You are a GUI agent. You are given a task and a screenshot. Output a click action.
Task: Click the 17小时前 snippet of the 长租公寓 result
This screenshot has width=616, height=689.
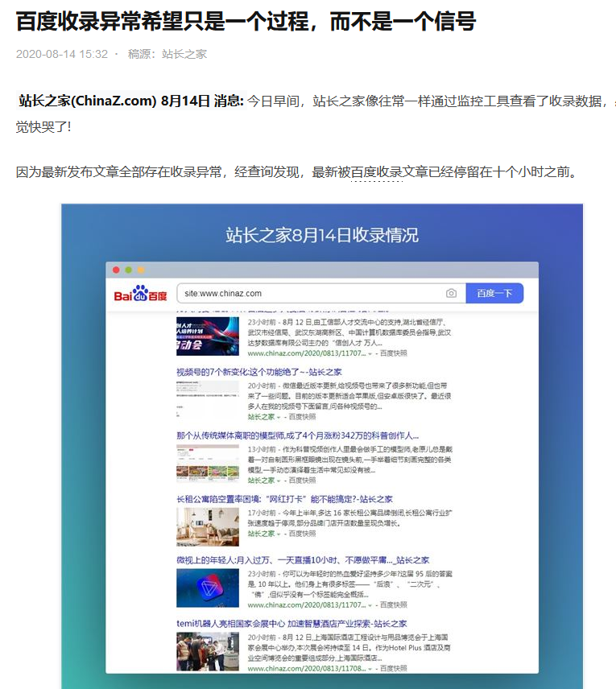tap(349, 518)
